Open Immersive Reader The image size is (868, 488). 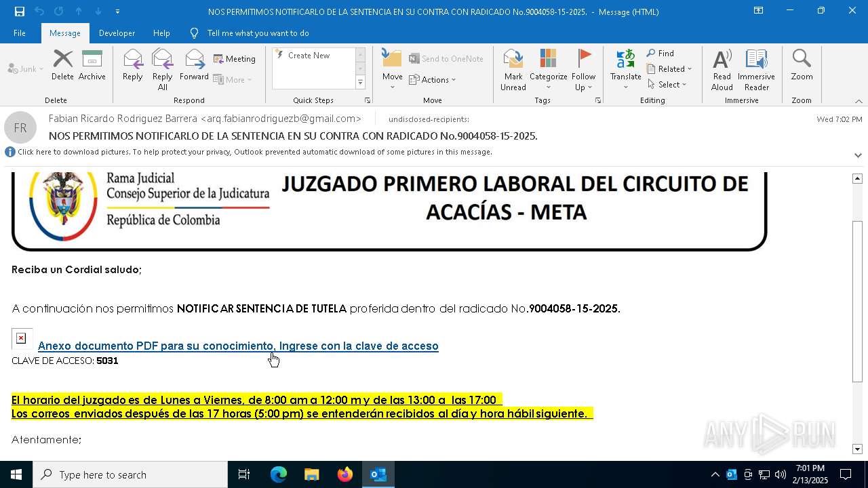pyautogui.click(x=756, y=70)
